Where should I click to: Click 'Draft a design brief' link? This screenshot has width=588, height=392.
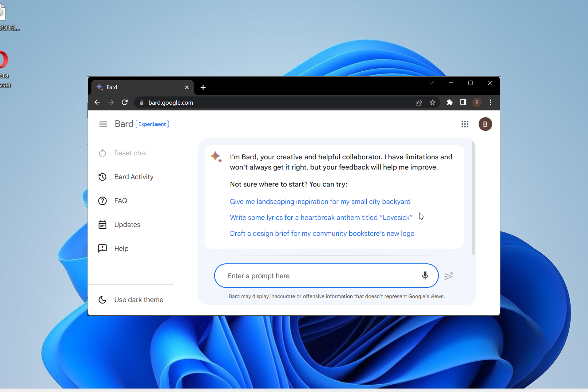(x=322, y=233)
